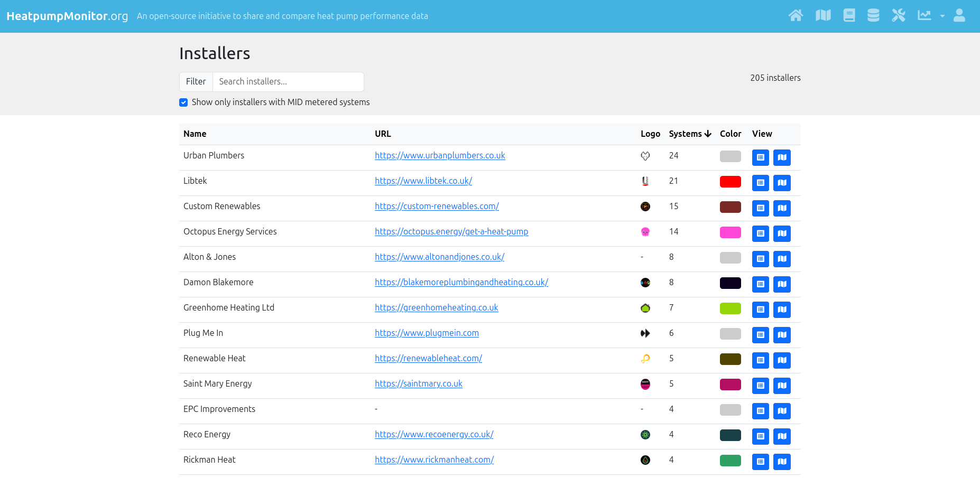The image size is (980, 478).
Task: Open the blakemoreplumbingandheating.co.uk link
Action: point(461,283)
